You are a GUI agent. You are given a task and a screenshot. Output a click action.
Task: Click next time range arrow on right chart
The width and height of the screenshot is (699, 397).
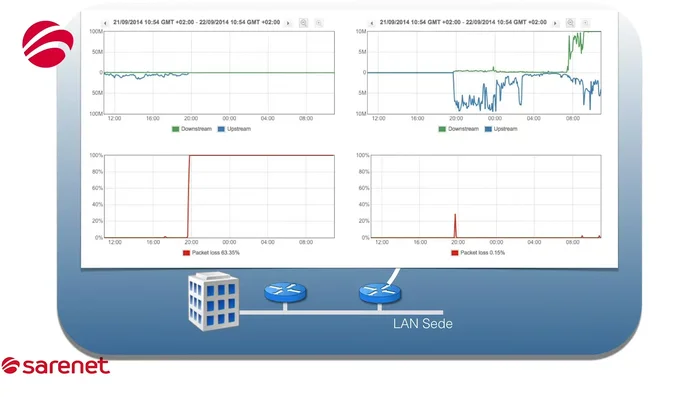click(555, 23)
